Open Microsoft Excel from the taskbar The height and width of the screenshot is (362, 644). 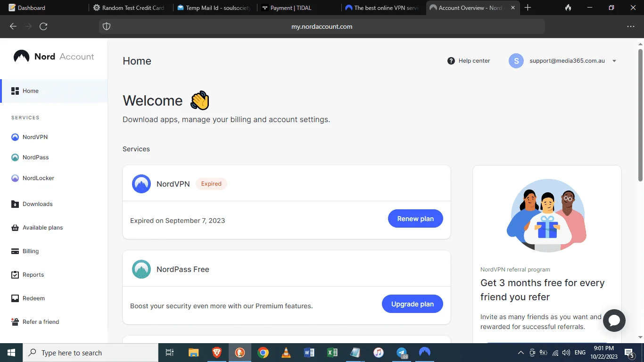coord(332,353)
